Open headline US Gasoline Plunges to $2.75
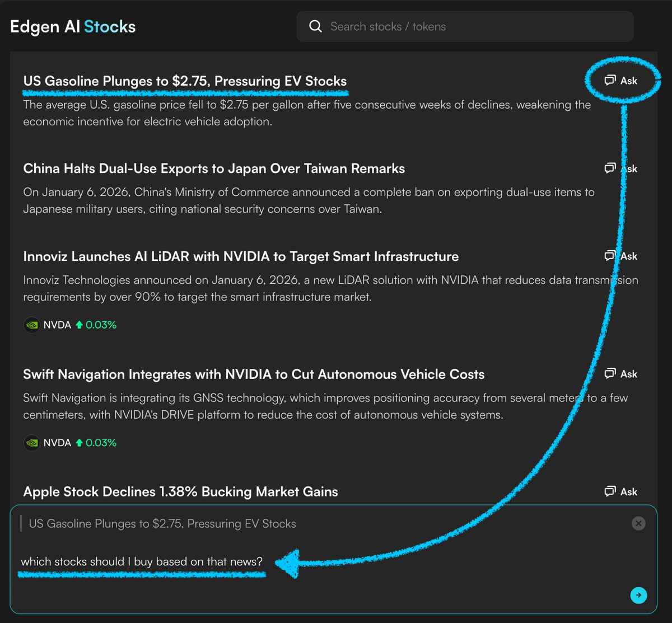The height and width of the screenshot is (623, 672). (185, 81)
